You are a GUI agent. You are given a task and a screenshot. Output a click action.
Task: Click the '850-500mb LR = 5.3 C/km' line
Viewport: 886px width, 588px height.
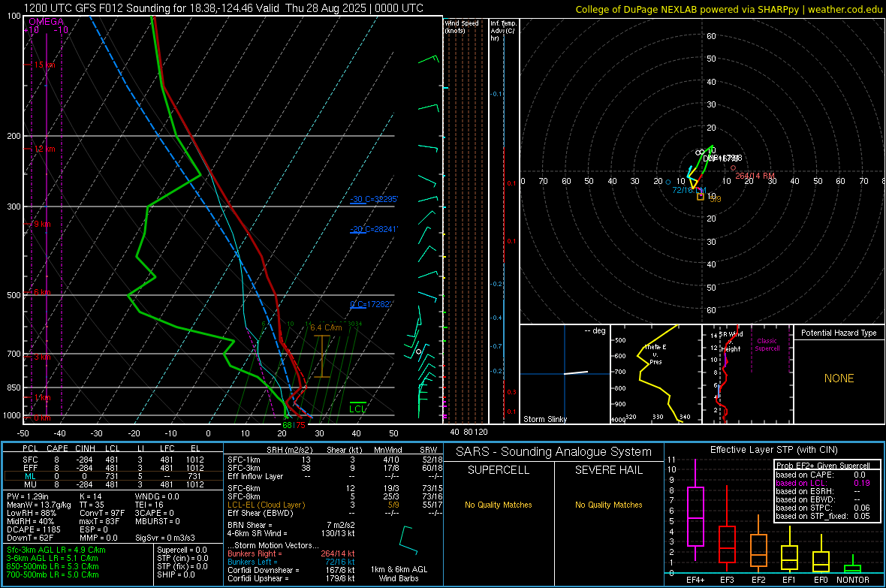pos(53,566)
